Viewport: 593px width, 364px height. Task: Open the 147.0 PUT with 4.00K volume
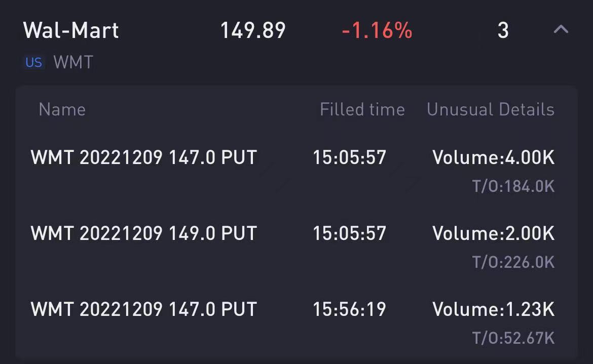coord(144,157)
